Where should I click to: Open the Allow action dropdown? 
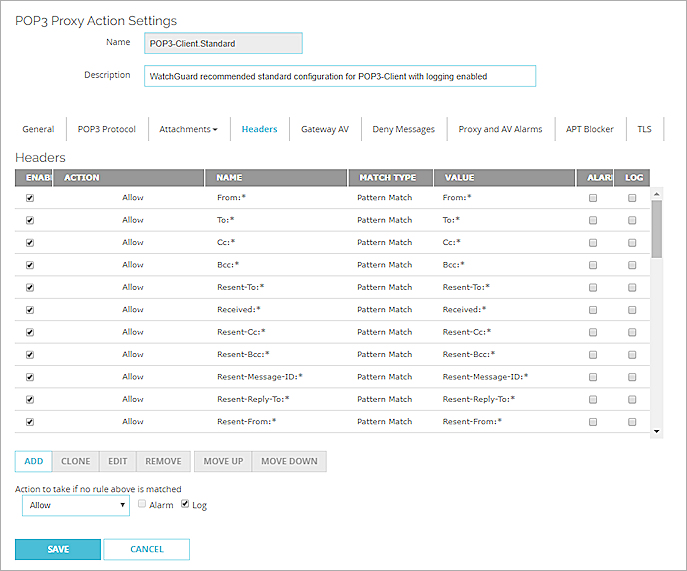point(76,506)
